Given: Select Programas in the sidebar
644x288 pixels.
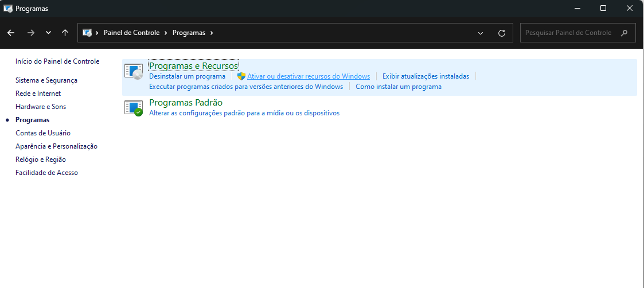Looking at the screenshot, I should (33, 120).
